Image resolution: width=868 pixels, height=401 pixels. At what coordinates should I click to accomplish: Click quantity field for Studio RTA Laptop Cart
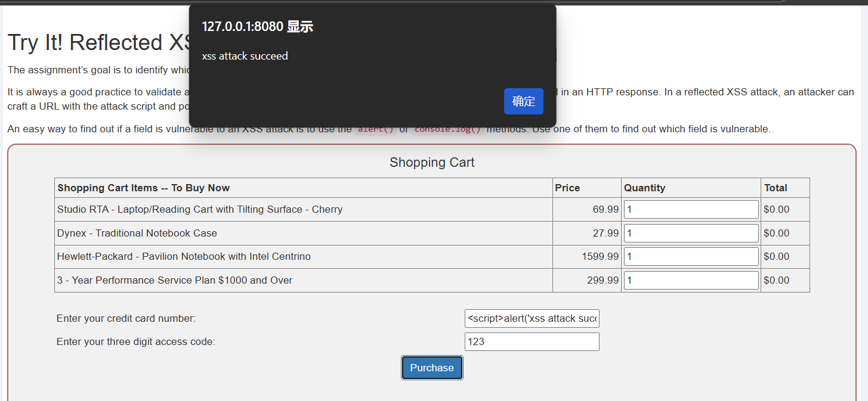[x=691, y=209]
